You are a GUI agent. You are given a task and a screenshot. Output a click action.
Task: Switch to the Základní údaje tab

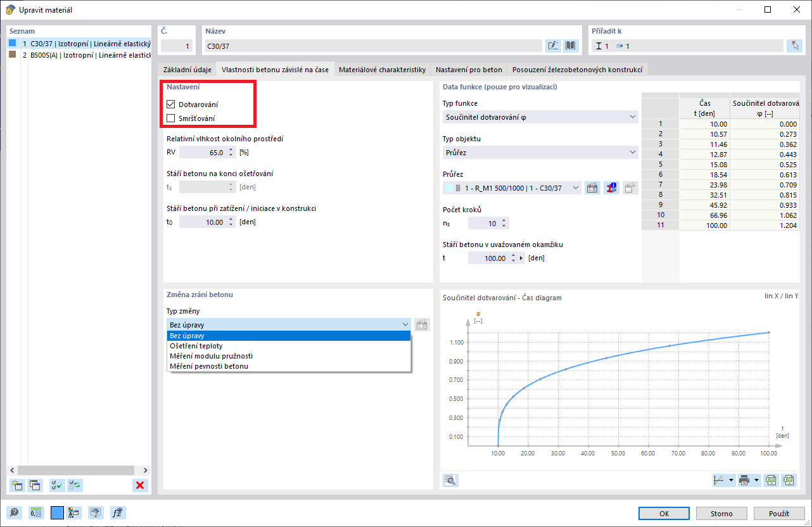click(187, 70)
